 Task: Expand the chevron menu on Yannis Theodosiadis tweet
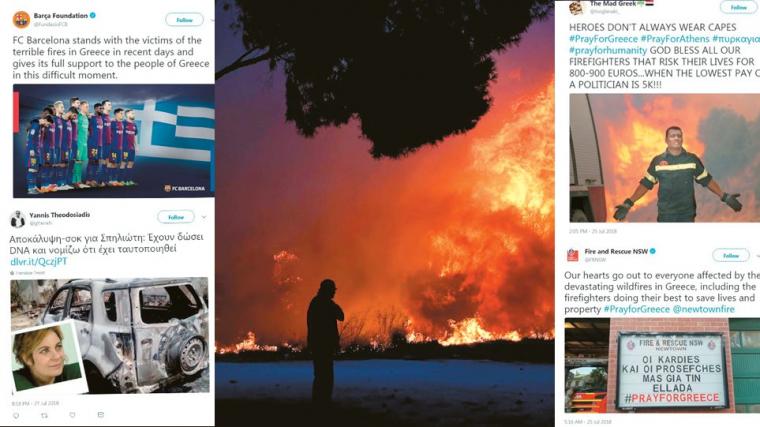pyautogui.click(x=204, y=217)
